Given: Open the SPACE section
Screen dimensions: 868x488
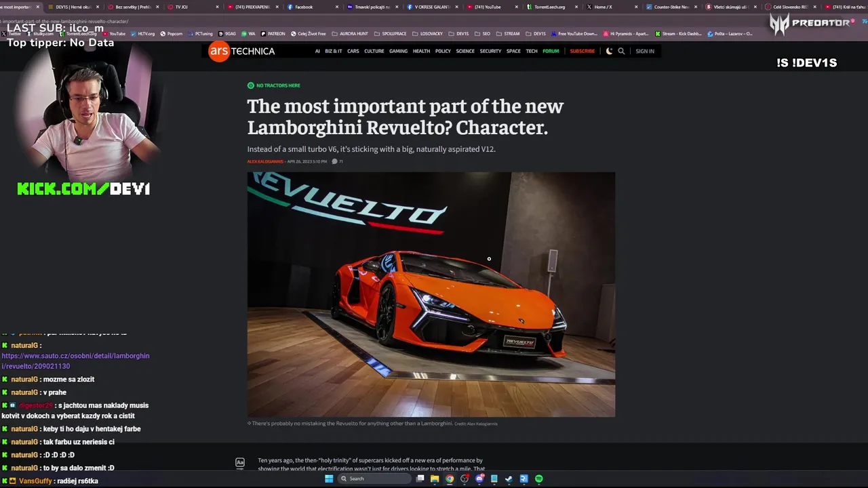Looking at the screenshot, I should (513, 51).
